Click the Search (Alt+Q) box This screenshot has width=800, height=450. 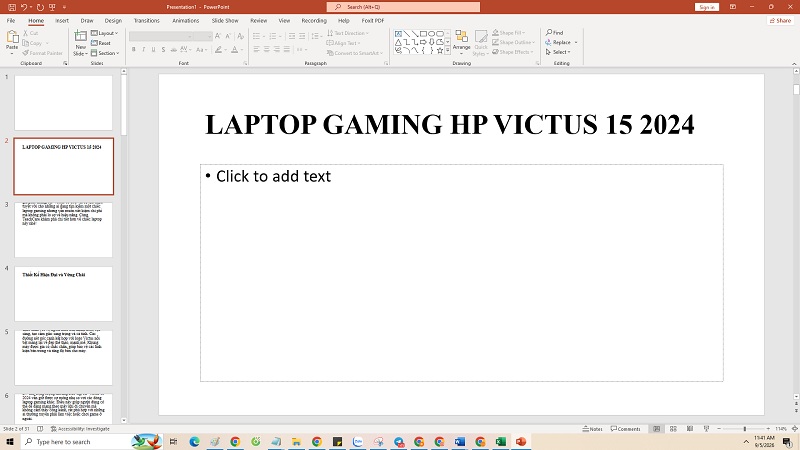(403, 7)
